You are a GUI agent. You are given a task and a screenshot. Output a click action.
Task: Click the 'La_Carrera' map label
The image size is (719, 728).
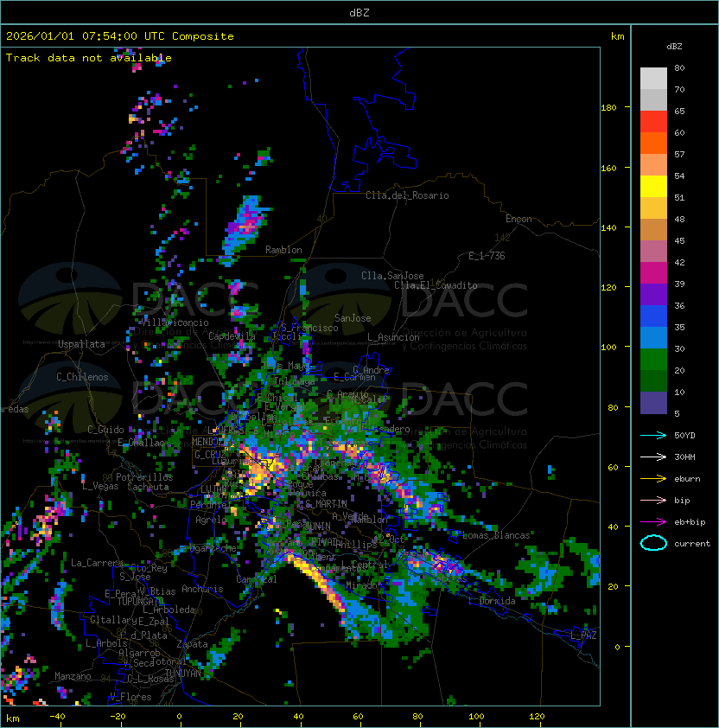97,563
